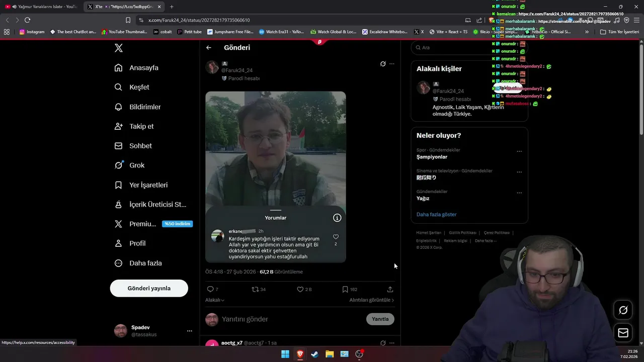Go back with the Gönderi arrow
This screenshot has height=362, width=644.
[x=209, y=48]
